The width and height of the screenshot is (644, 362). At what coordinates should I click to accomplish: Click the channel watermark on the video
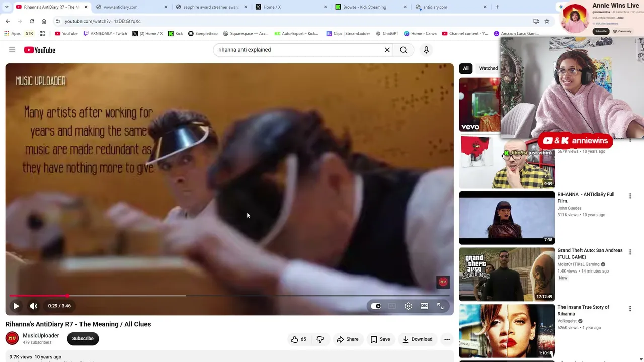[x=443, y=282]
